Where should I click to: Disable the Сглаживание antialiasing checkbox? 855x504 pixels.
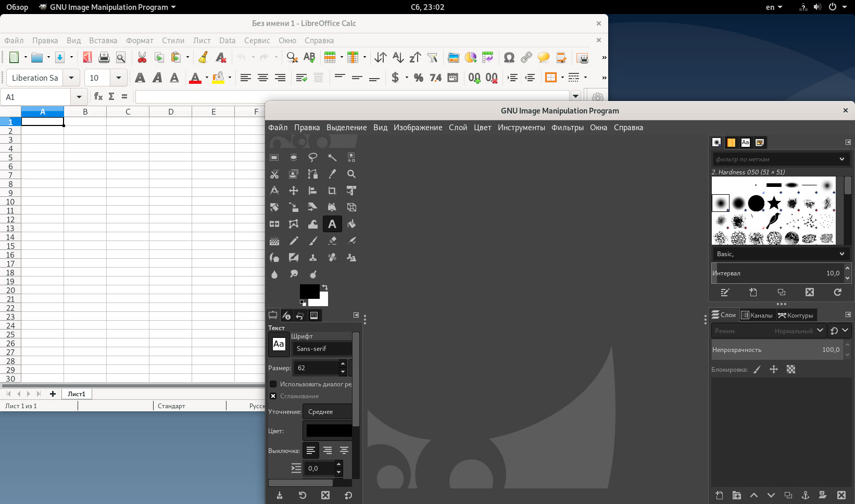pyautogui.click(x=273, y=396)
